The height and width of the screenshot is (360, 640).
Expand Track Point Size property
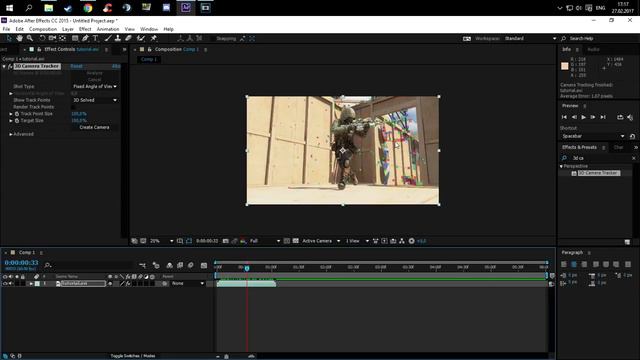[x=11, y=114]
